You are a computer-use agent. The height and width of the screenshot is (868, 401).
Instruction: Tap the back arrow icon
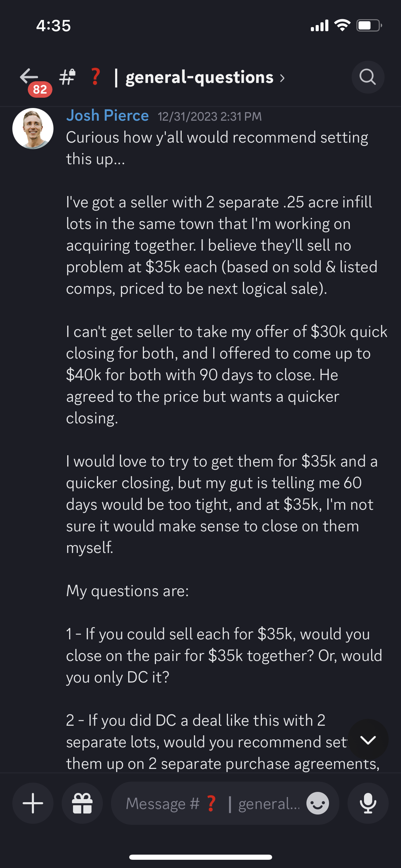29,76
